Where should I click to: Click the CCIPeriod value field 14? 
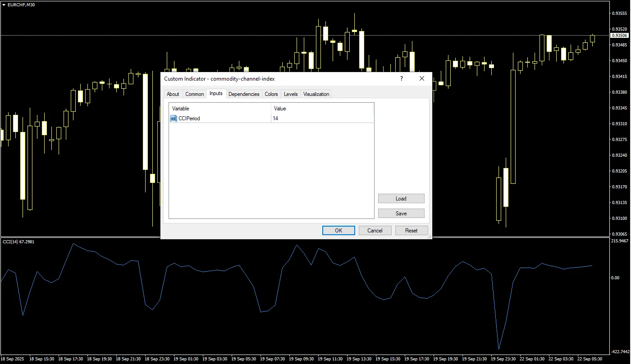click(x=322, y=118)
